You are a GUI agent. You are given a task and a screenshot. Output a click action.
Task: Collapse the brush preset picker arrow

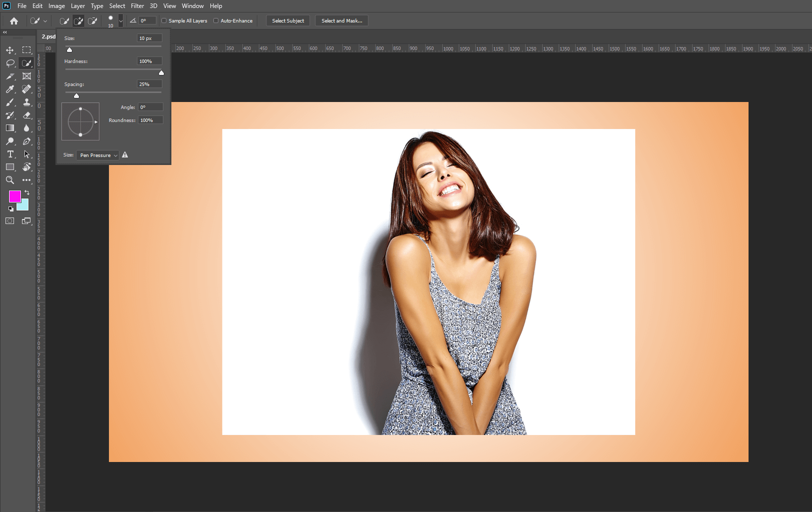(x=120, y=21)
